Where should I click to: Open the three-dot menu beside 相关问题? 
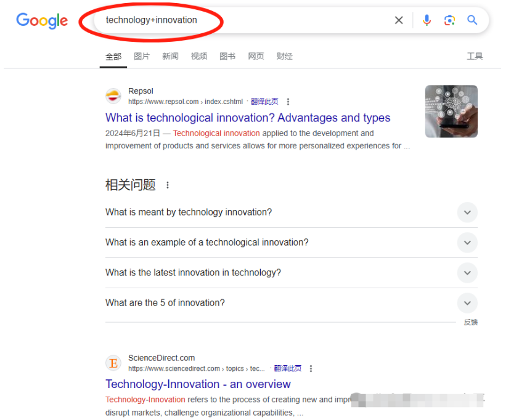pyautogui.click(x=167, y=184)
